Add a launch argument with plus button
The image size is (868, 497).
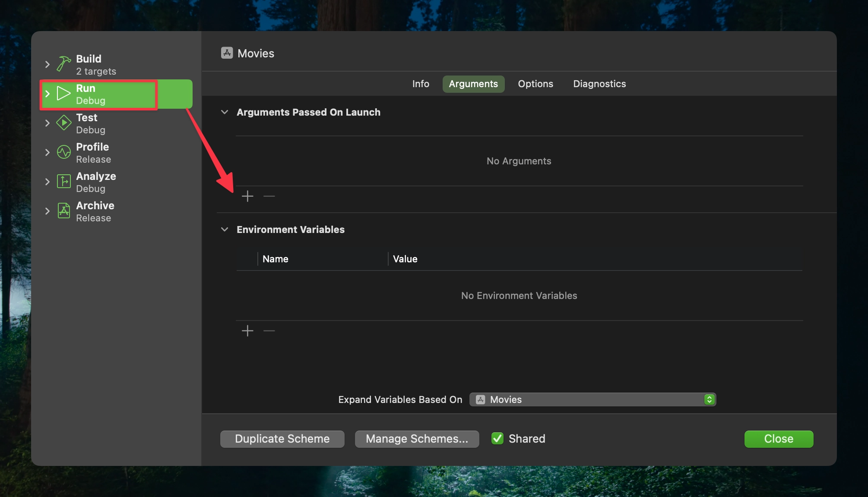pyautogui.click(x=247, y=196)
